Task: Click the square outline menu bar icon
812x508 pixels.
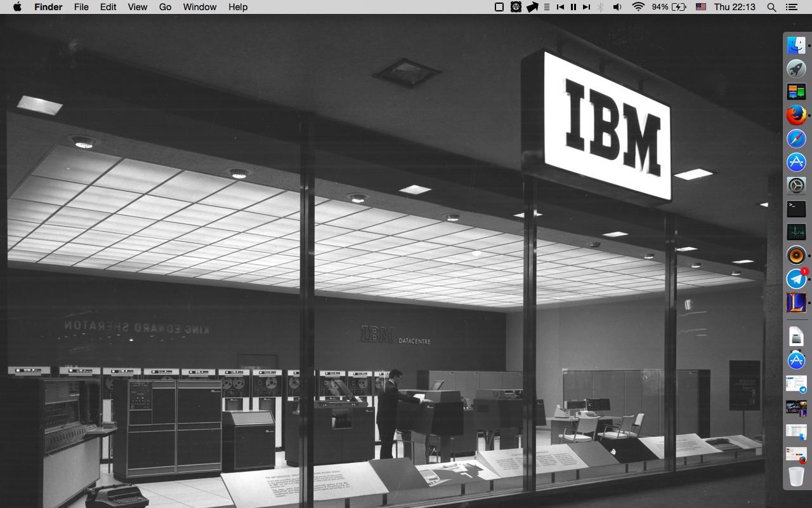Action: tap(499, 7)
